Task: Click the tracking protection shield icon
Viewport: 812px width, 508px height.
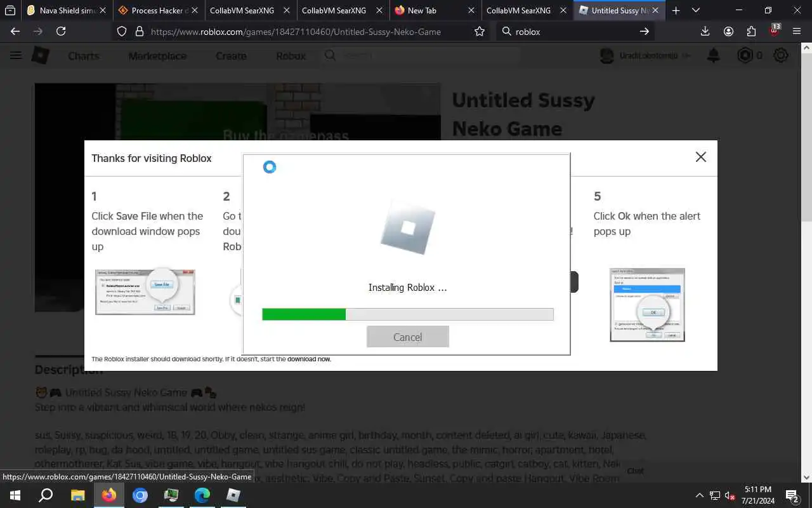Action: [x=122, y=31]
